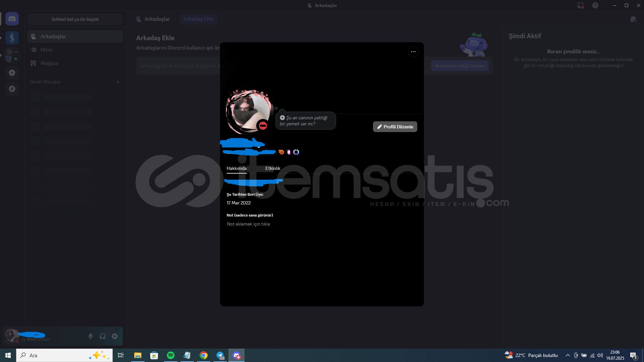Click the date 17 Mar 2022

click(x=239, y=203)
